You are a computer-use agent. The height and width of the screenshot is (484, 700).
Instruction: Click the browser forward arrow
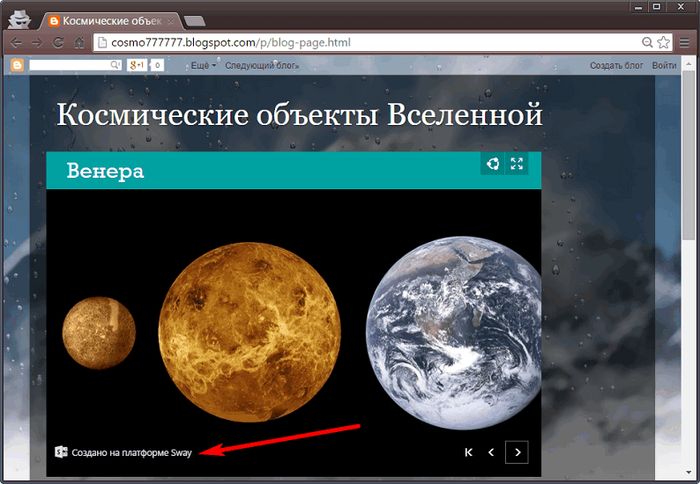(x=36, y=43)
